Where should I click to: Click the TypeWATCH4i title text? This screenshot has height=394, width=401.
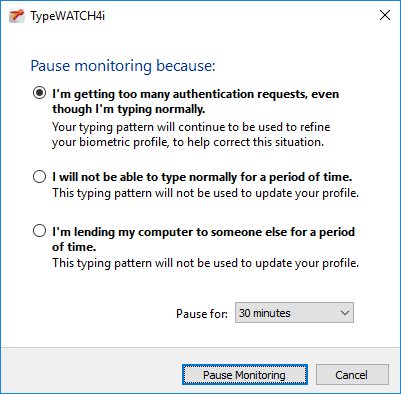tap(68, 16)
